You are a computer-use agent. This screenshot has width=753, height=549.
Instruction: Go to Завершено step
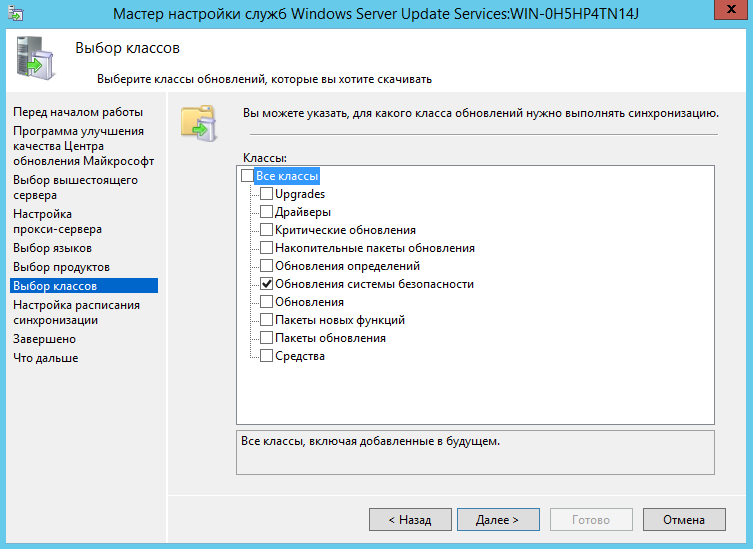click(44, 339)
